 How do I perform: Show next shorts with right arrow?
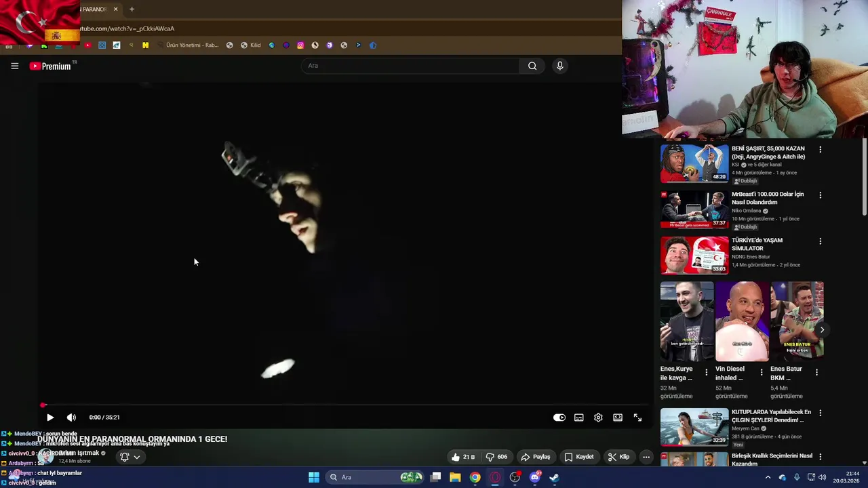pyautogui.click(x=822, y=330)
